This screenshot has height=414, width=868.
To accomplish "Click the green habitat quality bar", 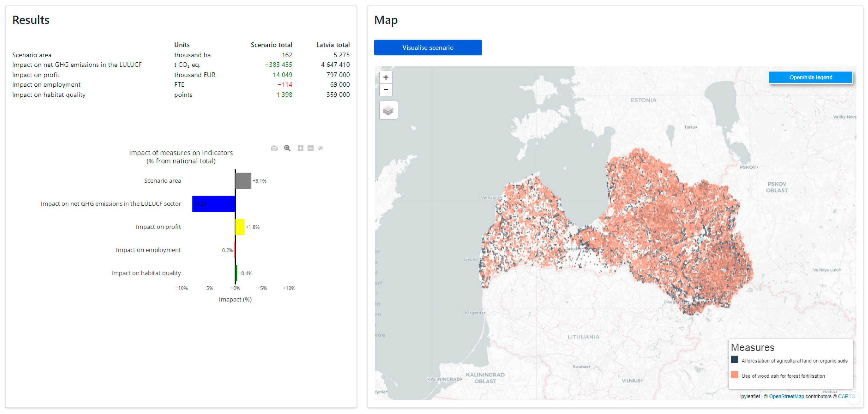I will coord(236,273).
